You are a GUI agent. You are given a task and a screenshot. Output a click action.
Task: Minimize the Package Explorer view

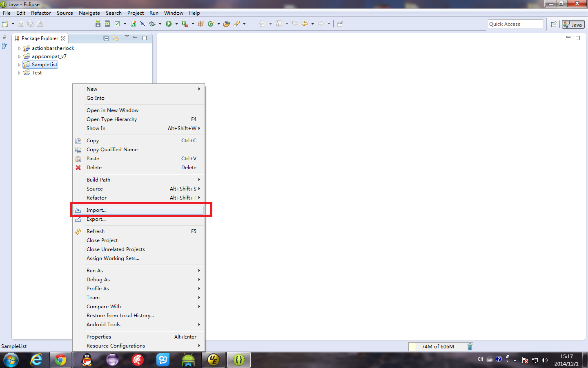tap(135, 37)
